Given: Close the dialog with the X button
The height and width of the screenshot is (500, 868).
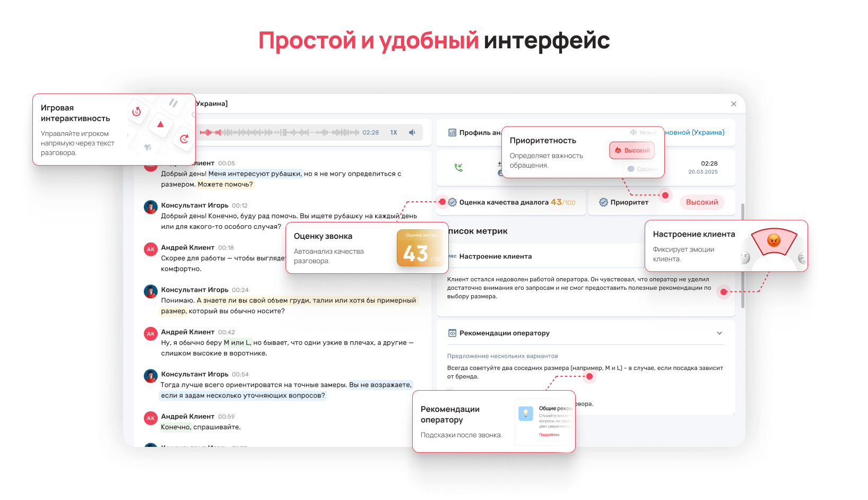Looking at the screenshot, I should 734,104.
